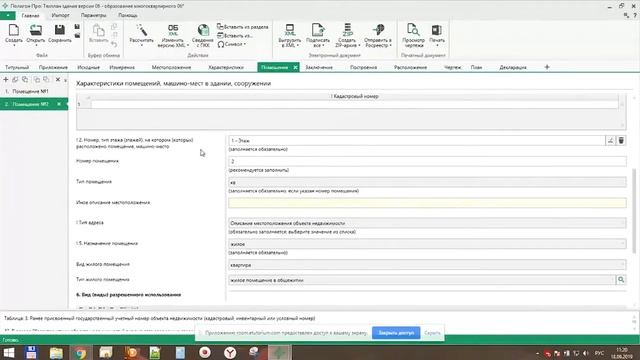Switch to Параметры ribbon tab
This screenshot has width=640, height=360.
[x=93, y=16]
